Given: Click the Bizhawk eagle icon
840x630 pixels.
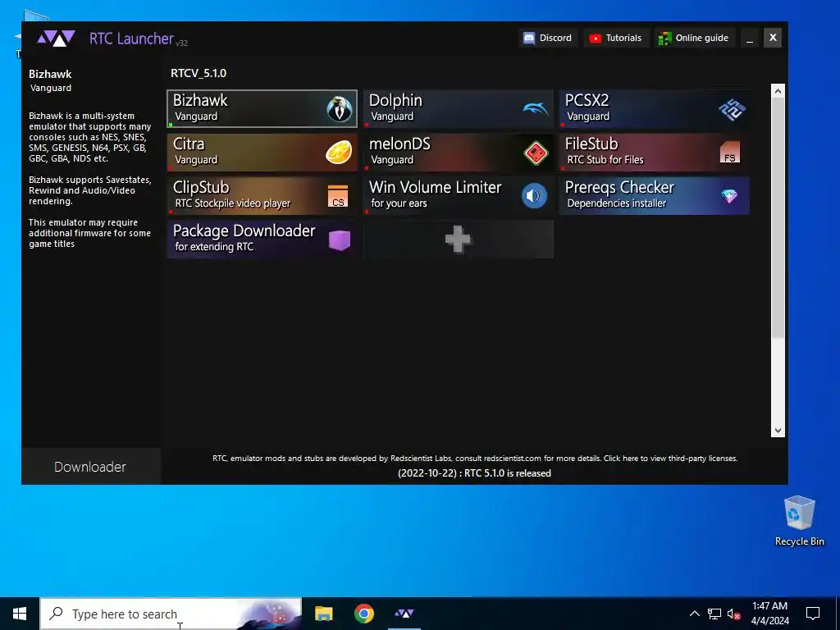Looking at the screenshot, I should 339,109.
